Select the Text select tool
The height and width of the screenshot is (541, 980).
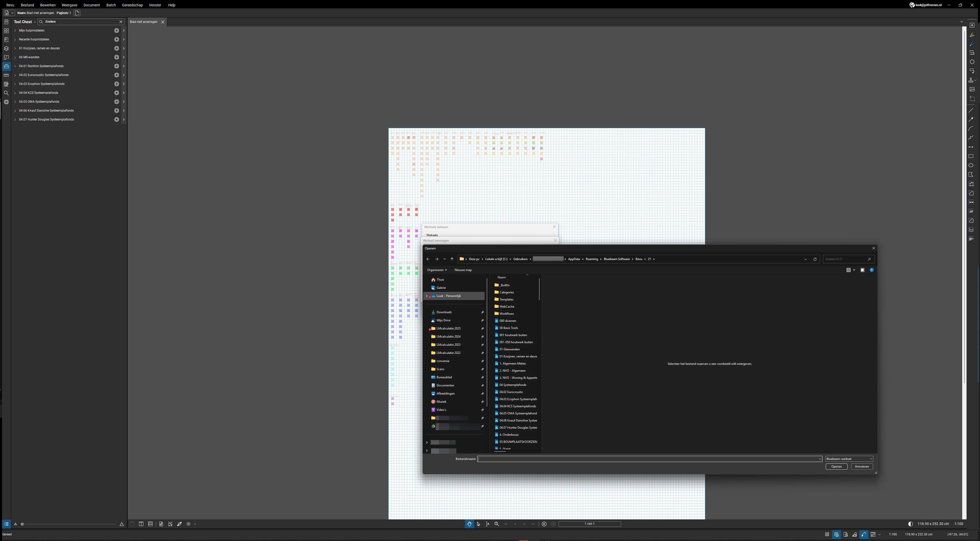click(487, 524)
